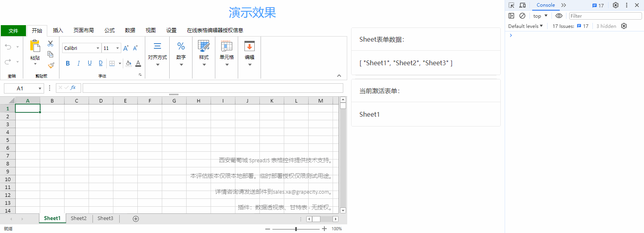Click the zoom out minus button
This screenshot has width=644, height=233.
pos(268,229)
